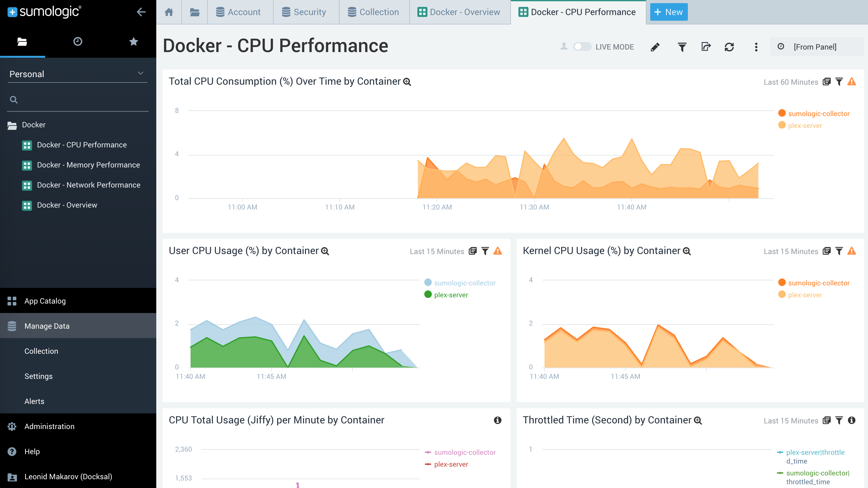Open the Last 60 Minutes time range
This screenshot has height=488, width=868.
(x=791, y=82)
